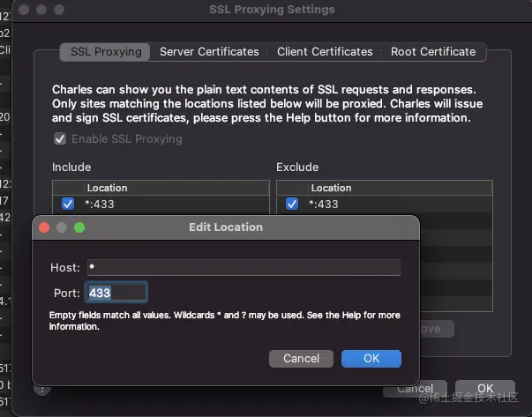
Task: Click the Exclude list Location column header
Action: [401, 188]
